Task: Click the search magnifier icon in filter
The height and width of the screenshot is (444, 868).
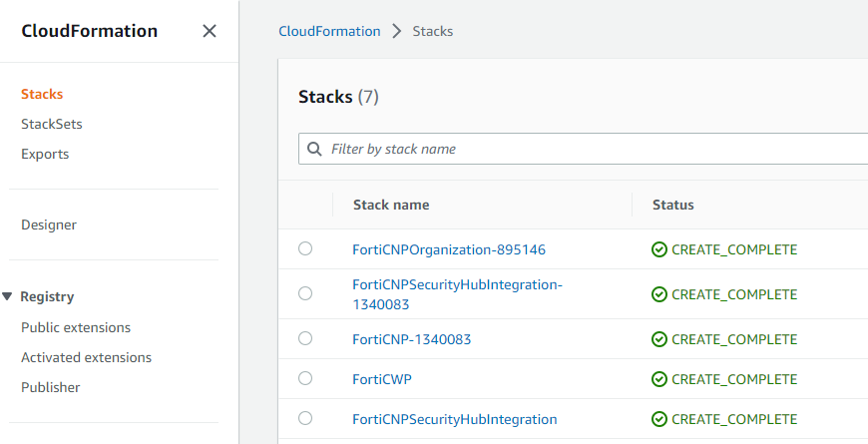Action: coord(314,149)
